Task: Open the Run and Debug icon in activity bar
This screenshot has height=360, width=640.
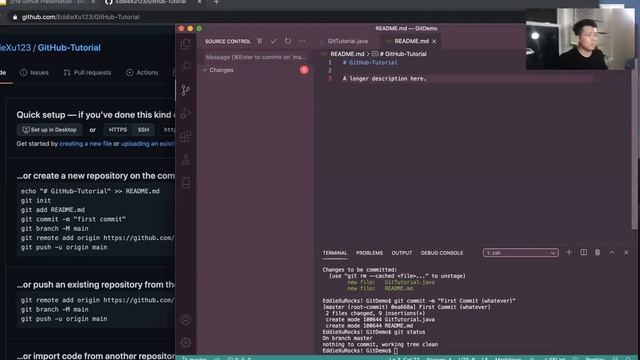Action: tap(186, 113)
